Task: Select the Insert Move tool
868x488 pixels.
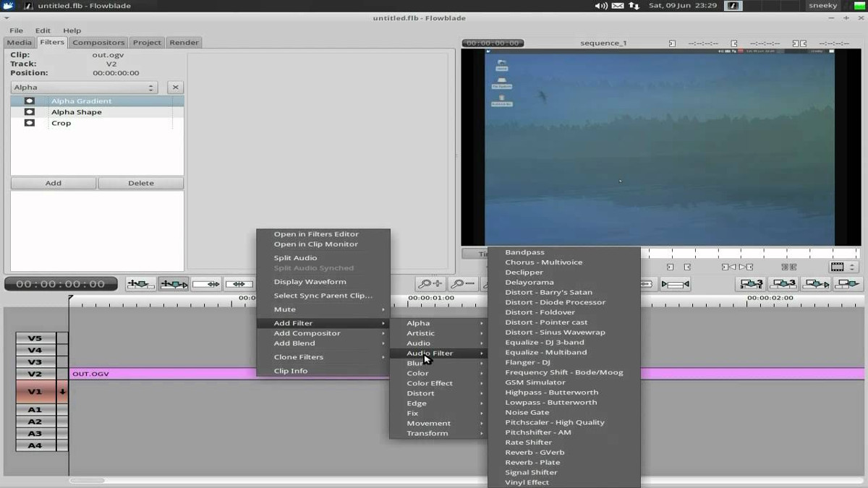Action: (x=140, y=283)
